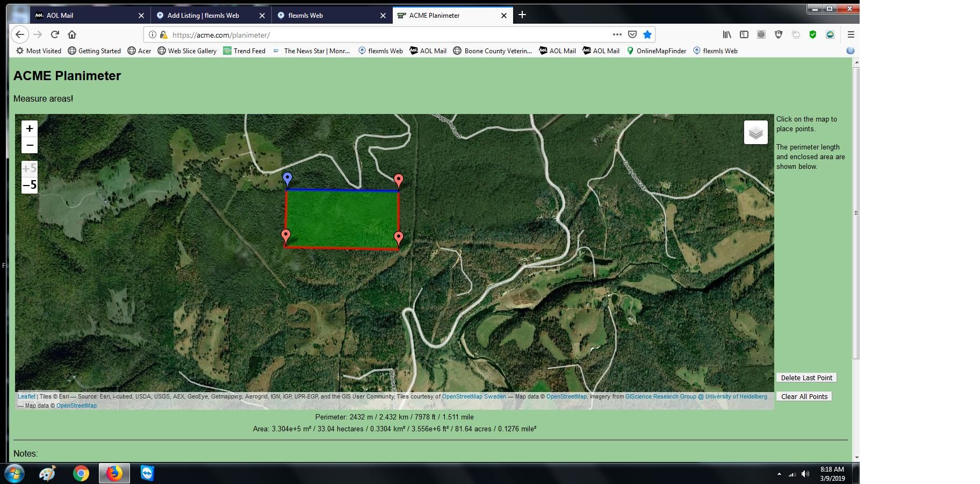Screen dimensions: 980x484
Task: Open the Firefox Library
Action: [726, 34]
